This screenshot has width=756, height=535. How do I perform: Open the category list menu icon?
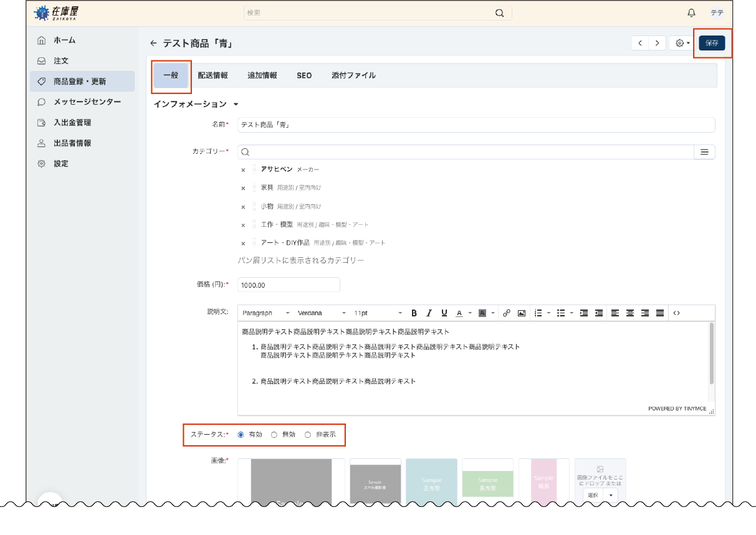pos(704,152)
